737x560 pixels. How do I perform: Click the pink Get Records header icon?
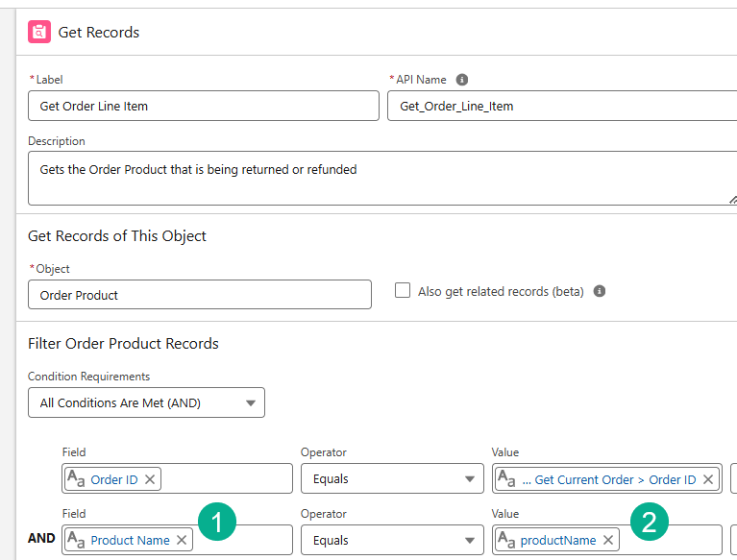coord(39,32)
